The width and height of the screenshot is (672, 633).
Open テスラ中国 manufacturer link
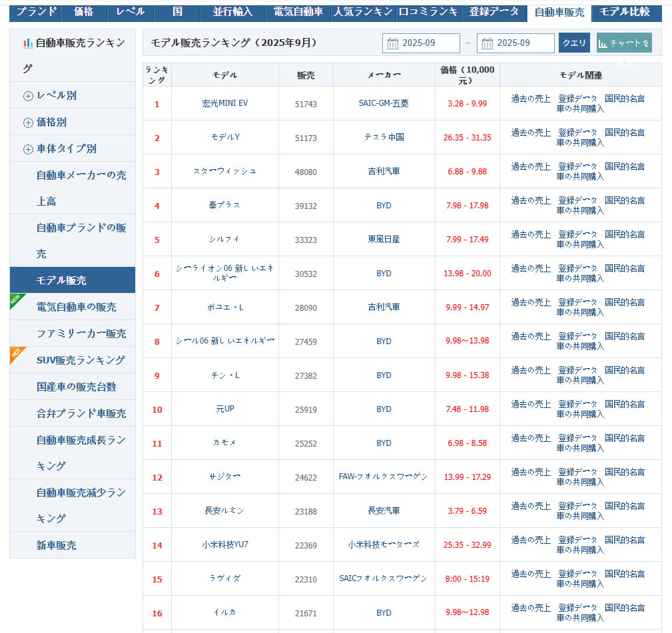tap(384, 138)
